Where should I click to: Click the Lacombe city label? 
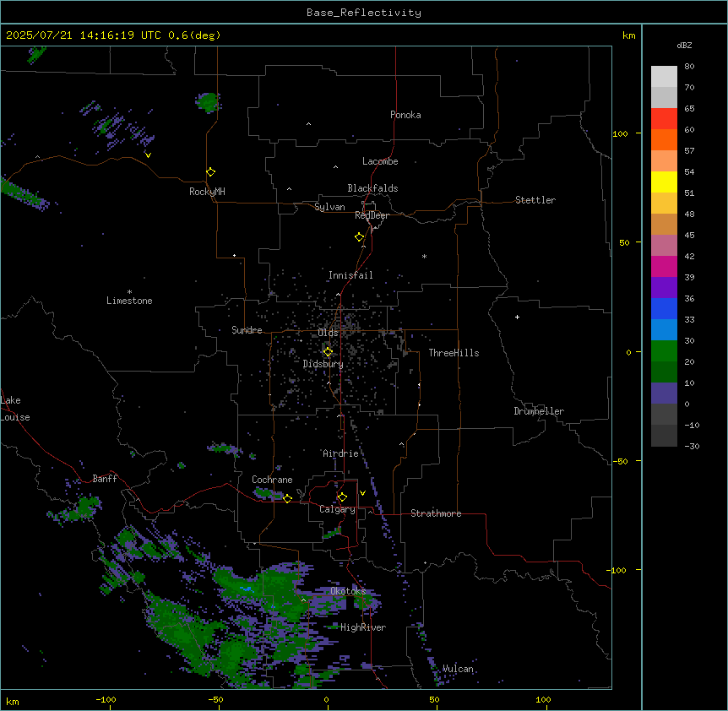click(380, 161)
